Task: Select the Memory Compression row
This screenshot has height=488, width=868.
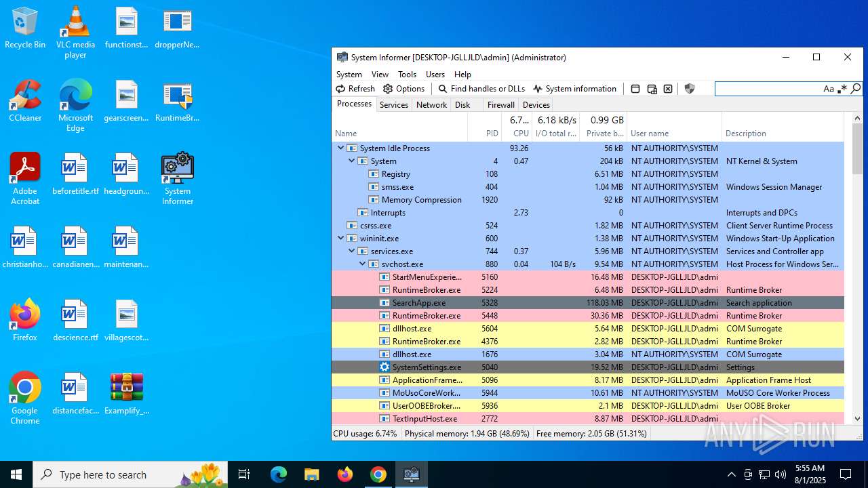Action: 588,200
